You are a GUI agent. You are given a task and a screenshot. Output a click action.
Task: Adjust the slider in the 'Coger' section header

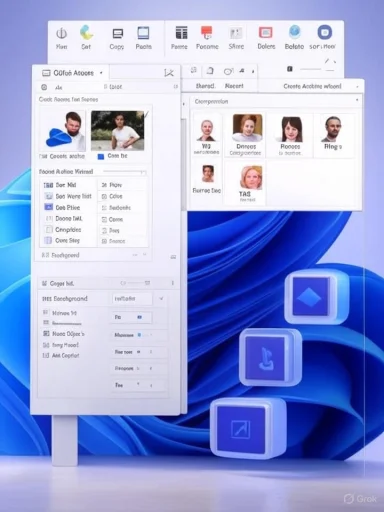click(x=135, y=283)
